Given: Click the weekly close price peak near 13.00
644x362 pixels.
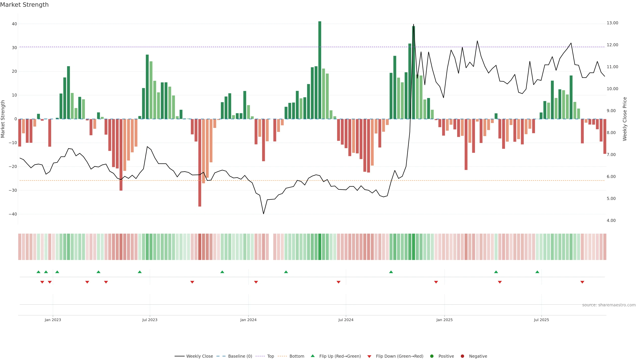Looking at the screenshot, I should [414, 24].
